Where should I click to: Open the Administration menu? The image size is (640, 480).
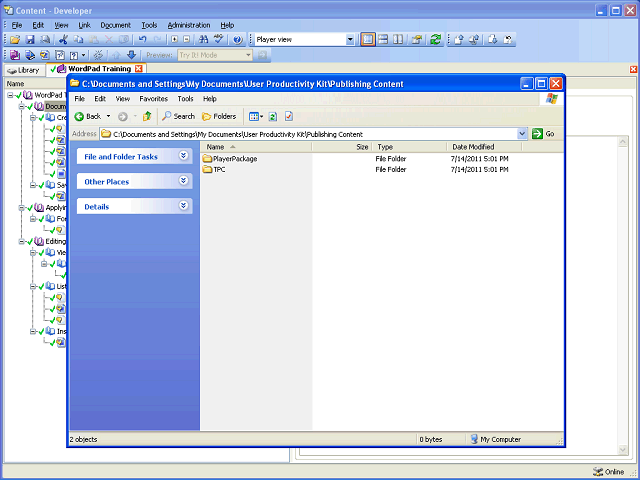coord(189,25)
